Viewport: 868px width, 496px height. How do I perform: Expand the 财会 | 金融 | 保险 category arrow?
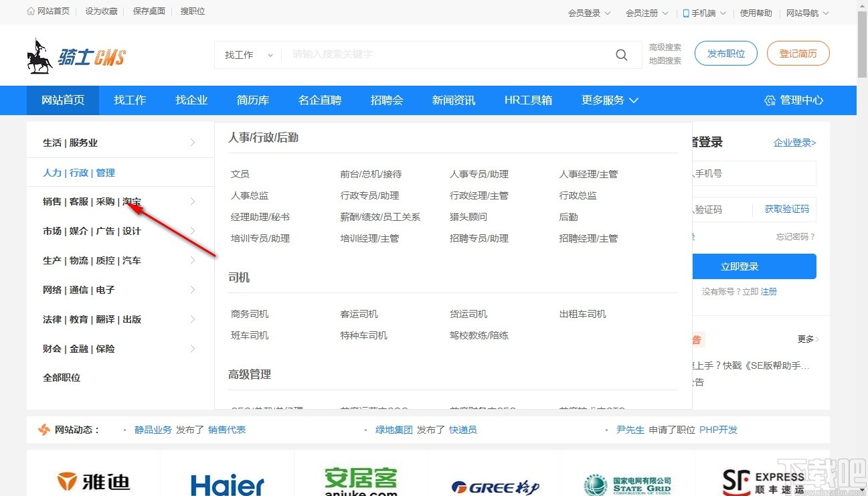coord(193,349)
